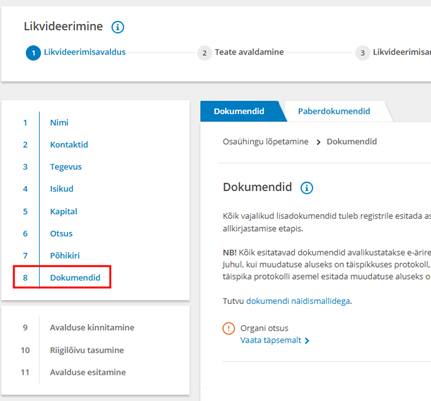The height and width of the screenshot is (401, 431).
Task: Click Osaühingu lõpetamine breadcrumb
Action: 265,142
